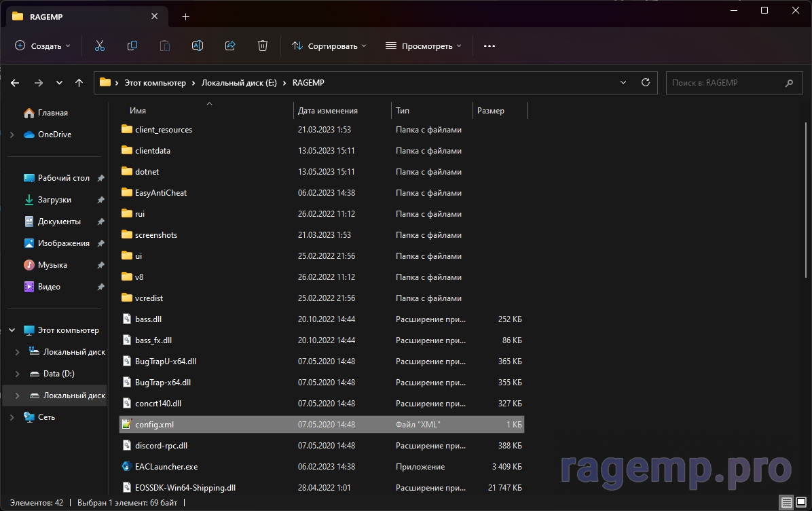Go up one folder level arrow

pyautogui.click(x=79, y=83)
